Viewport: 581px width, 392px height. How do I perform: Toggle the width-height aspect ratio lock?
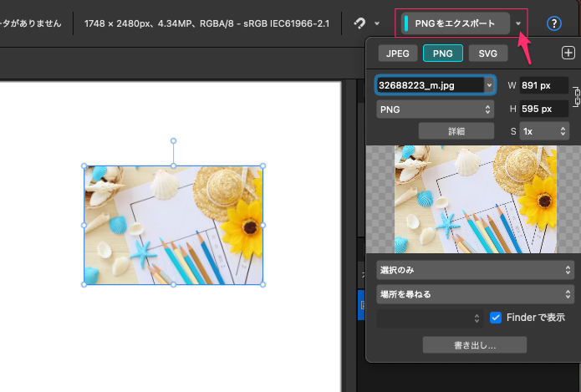point(575,96)
